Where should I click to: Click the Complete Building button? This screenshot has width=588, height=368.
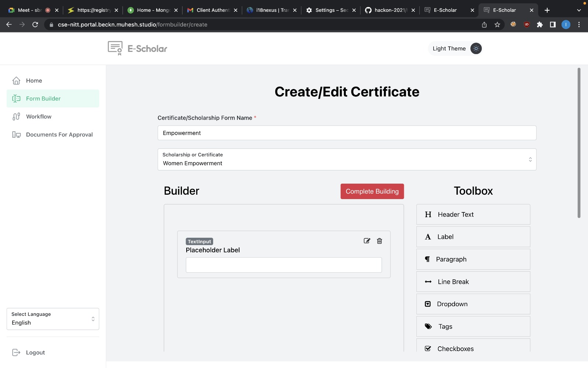click(372, 191)
